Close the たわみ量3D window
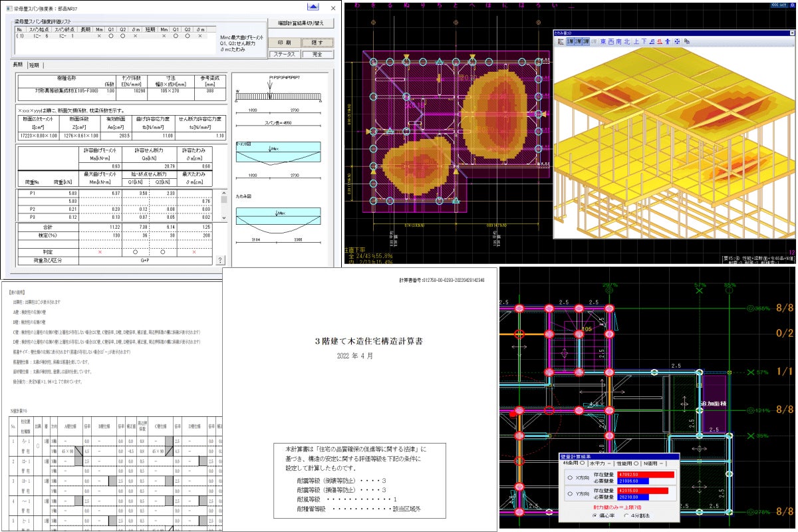The height and width of the screenshot is (532, 798). pyautogui.click(x=792, y=33)
